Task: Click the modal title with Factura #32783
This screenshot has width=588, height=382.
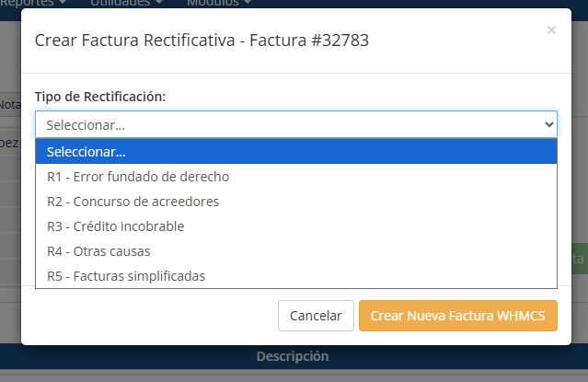Action: [x=202, y=40]
